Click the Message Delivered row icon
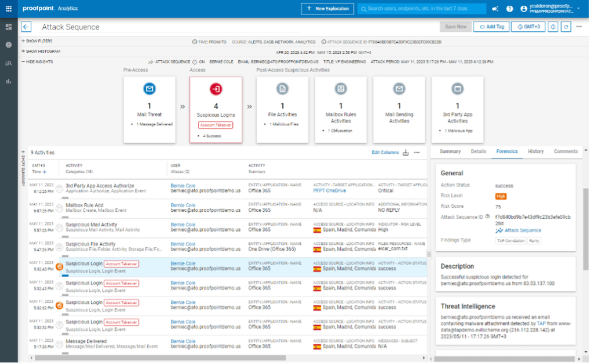Viewport: 591px width, 364px height. click(x=59, y=344)
